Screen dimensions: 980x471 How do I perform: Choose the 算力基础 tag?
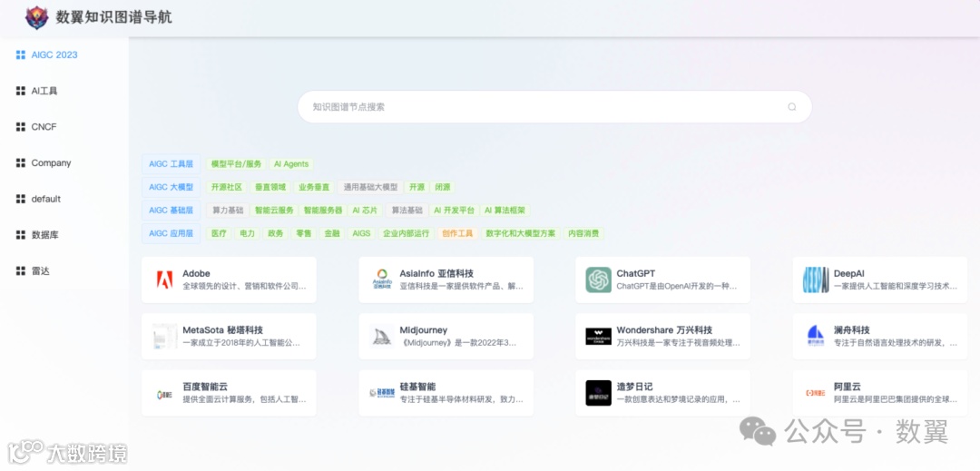(228, 211)
